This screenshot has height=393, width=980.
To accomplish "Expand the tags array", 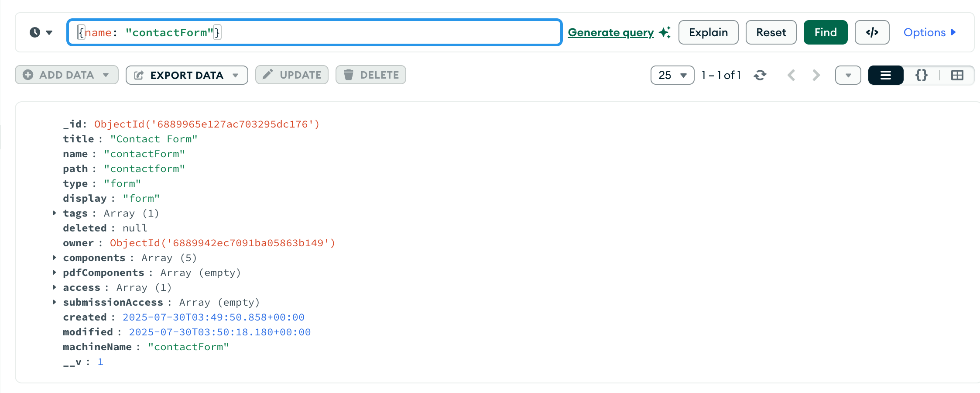I will 54,213.
